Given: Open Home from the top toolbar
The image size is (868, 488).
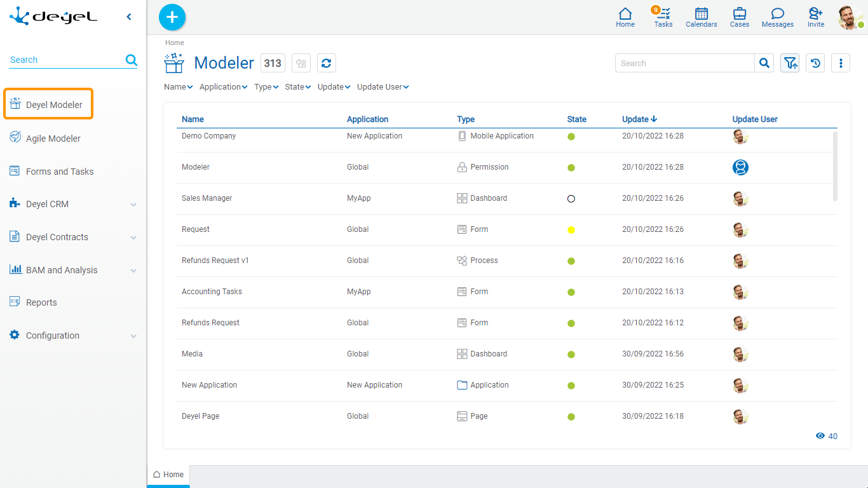Looking at the screenshot, I should pyautogui.click(x=625, y=17).
